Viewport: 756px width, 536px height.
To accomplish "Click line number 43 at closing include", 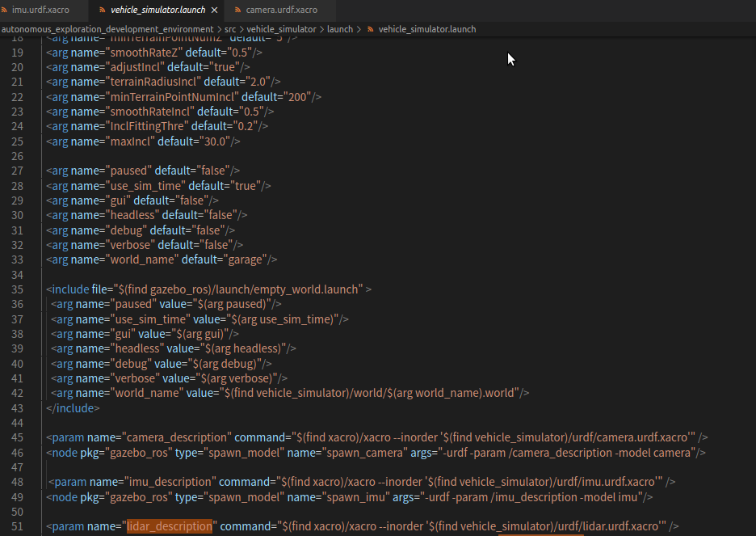I will (17, 408).
